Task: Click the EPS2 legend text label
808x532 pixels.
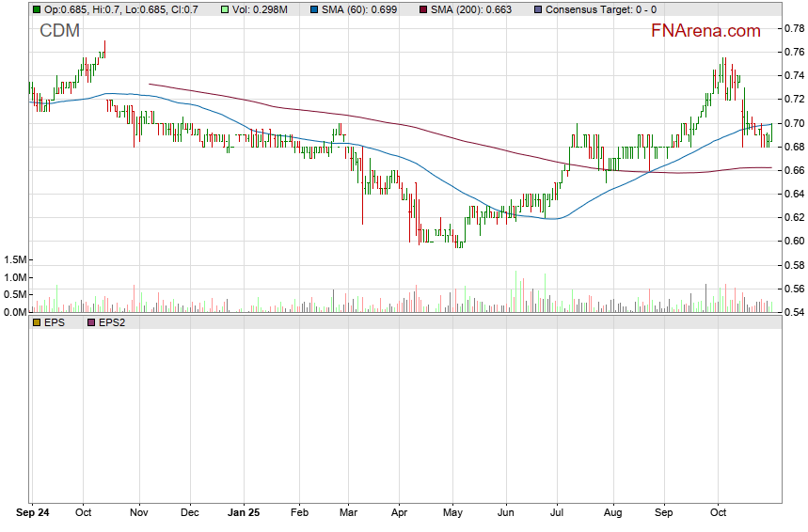Action: [114, 322]
